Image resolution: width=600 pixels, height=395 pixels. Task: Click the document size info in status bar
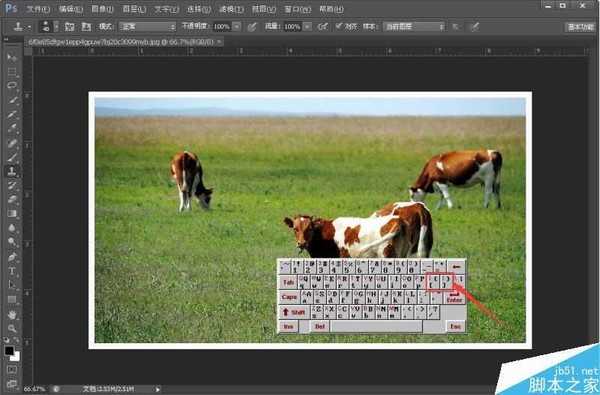point(108,389)
